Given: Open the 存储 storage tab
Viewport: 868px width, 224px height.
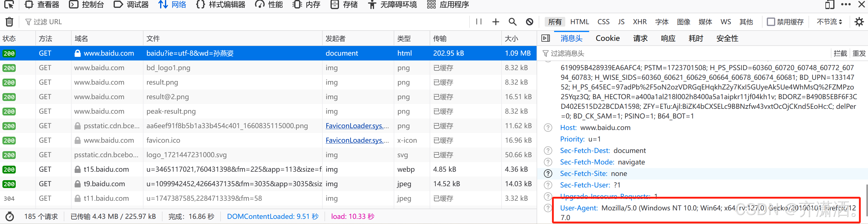Looking at the screenshot, I should click(x=344, y=5).
